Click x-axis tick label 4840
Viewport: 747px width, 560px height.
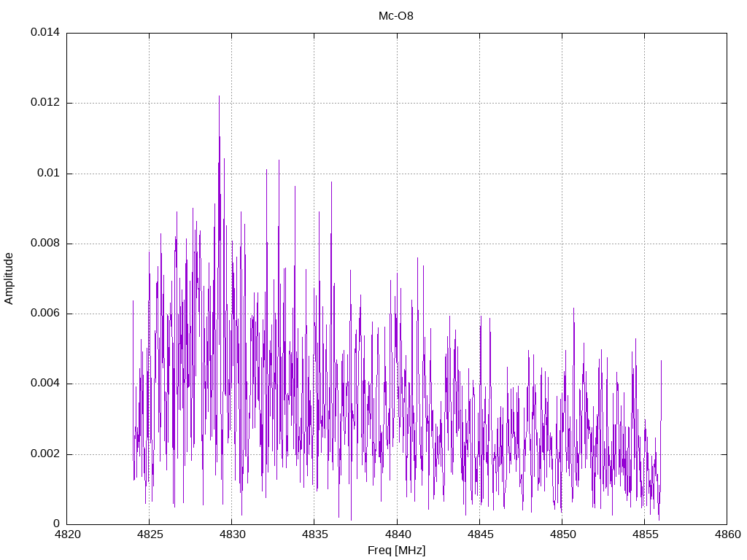(397, 534)
